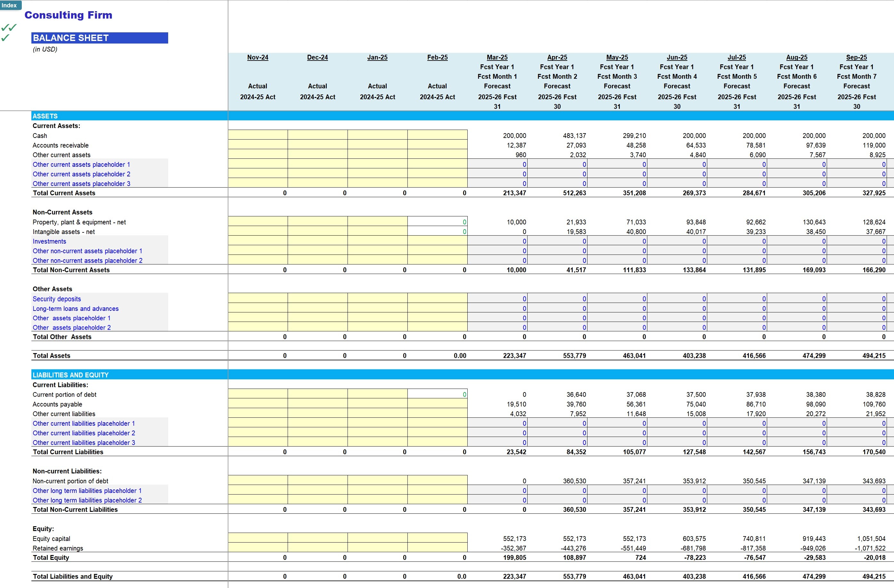
Task: Click the Sep-25 column header
Action: pos(857,57)
